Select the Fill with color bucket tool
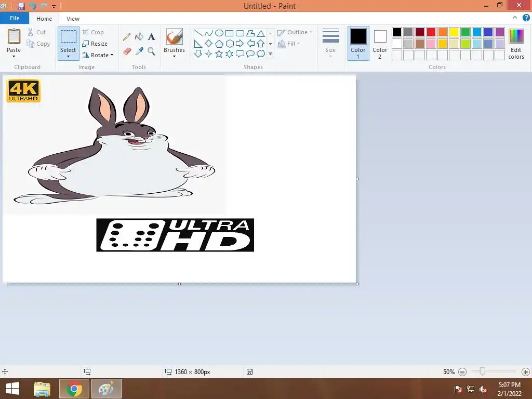 pos(139,37)
